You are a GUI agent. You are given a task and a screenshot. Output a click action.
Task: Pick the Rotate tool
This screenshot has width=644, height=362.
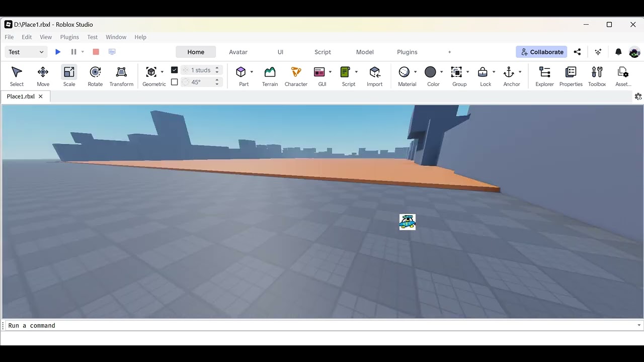click(95, 76)
